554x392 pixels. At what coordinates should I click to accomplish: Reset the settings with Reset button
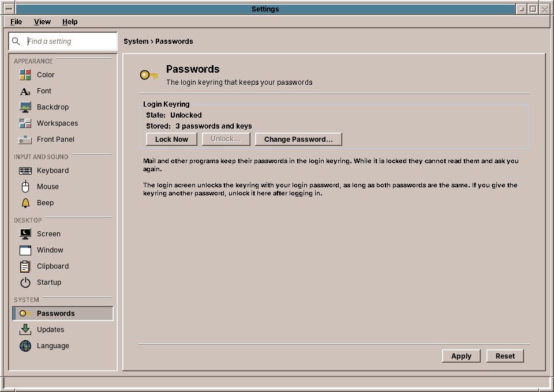pos(505,356)
